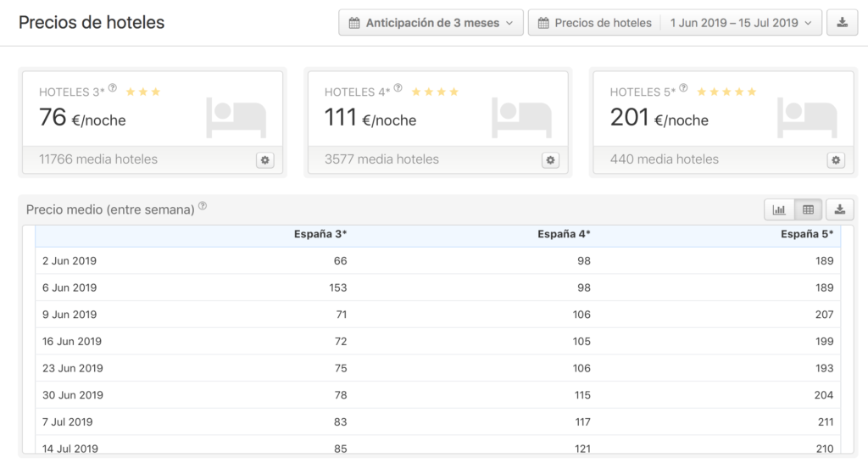Select the 6 Jun 2019 row label
Screen dimensions: 868x463
70,288
